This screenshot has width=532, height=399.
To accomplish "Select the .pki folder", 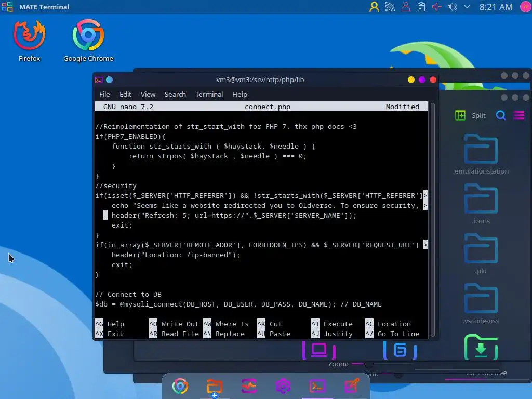I will click(481, 254).
